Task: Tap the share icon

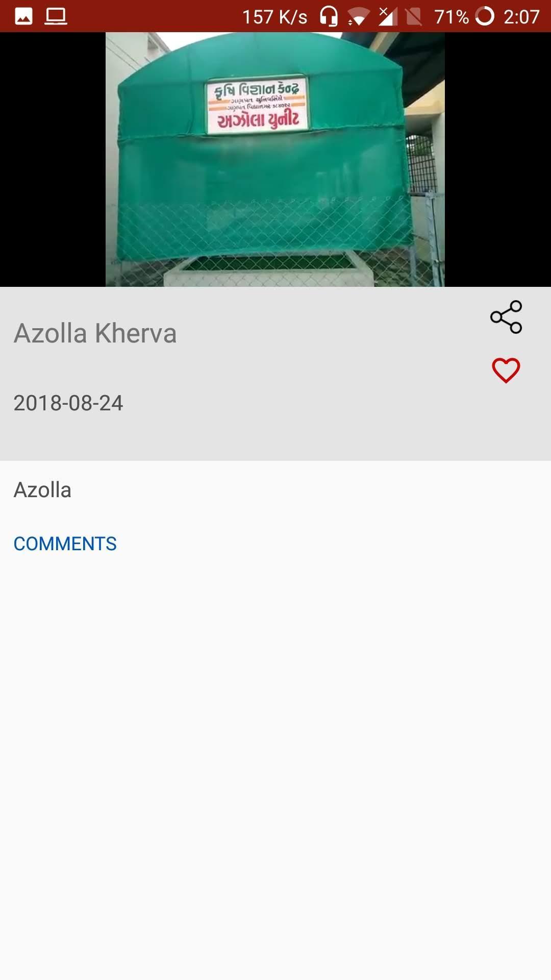Action: 506,317
